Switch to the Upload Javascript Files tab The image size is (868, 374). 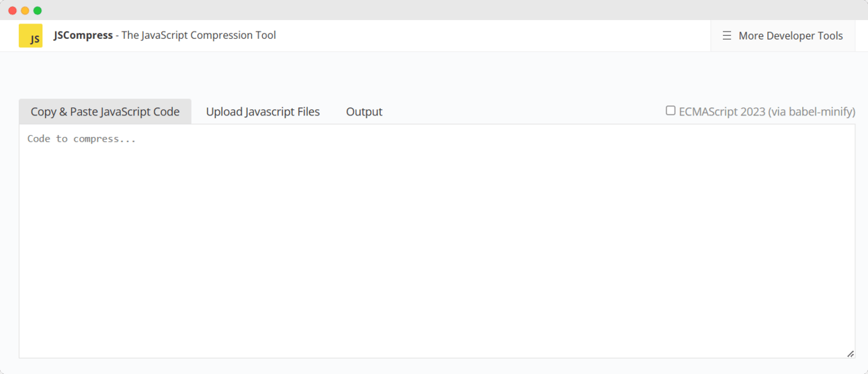click(x=263, y=111)
